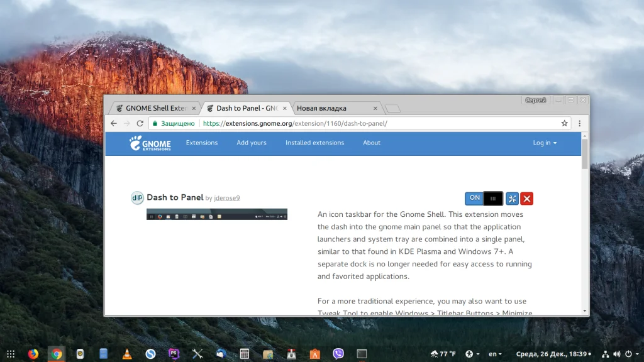Screen dimensions: 644x362
Task: Open the VLC media player icon
Action: tap(127, 354)
